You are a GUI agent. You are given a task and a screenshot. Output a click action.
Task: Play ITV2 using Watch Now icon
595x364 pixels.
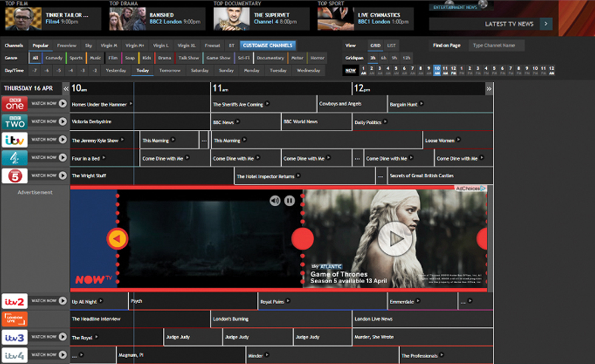click(x=63, y=301)
